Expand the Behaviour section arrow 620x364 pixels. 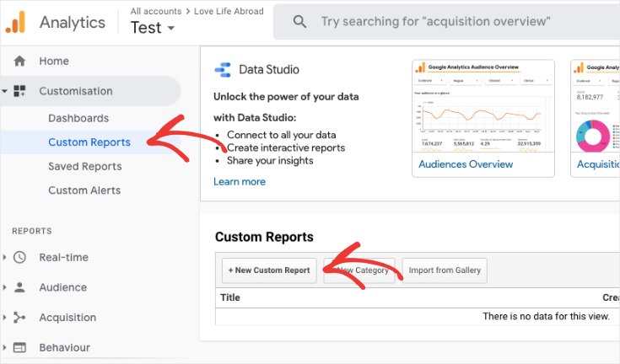click(4, 347)
